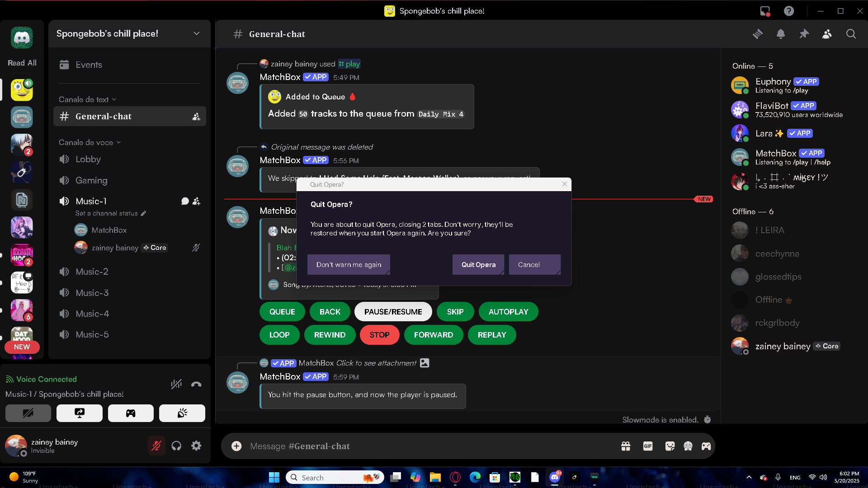Expand the Spongebob's chill place! server dropdown

point(197,33)
